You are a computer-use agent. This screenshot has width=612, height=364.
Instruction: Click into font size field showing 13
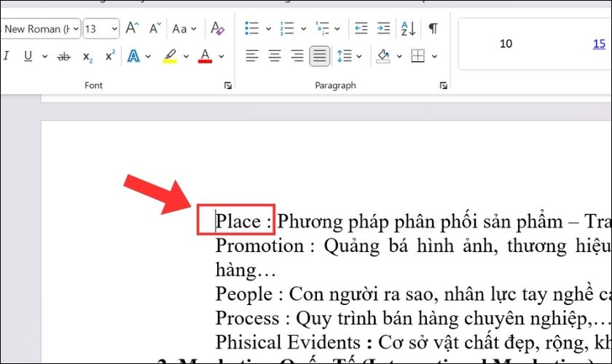[x=95, y=29]
